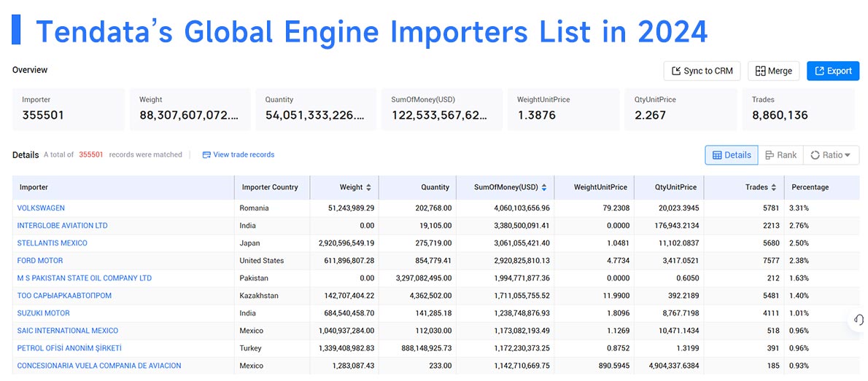Switch to the Details view tab
The height and width of the screenshot is (381, 868).
click(732, 155)
